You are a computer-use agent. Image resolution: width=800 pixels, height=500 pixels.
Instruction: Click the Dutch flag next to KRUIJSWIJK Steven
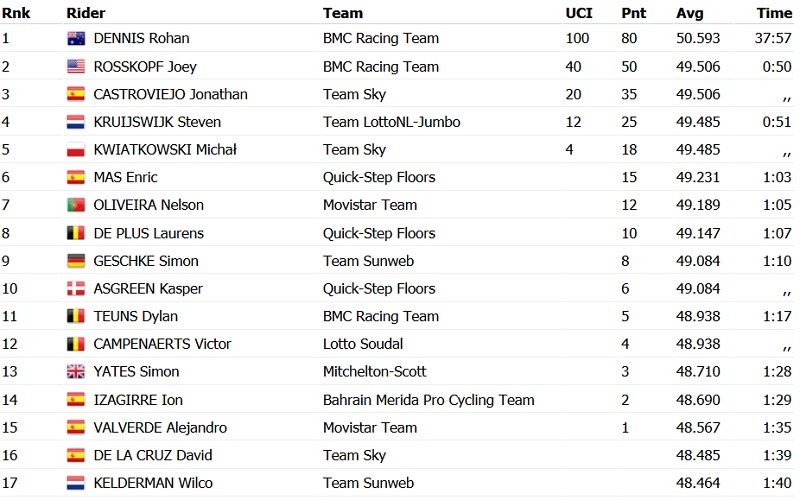(75, 122)
